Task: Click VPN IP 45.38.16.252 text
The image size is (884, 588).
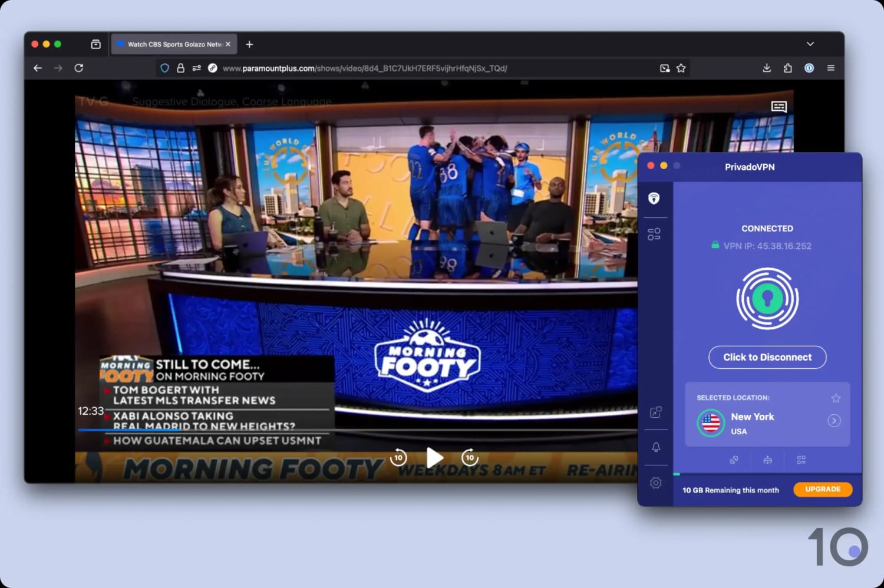Action: [767, 246]
